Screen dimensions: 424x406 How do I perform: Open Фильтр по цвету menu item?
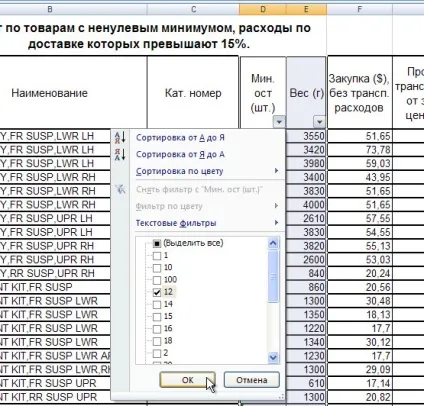[x=169, y=206]
